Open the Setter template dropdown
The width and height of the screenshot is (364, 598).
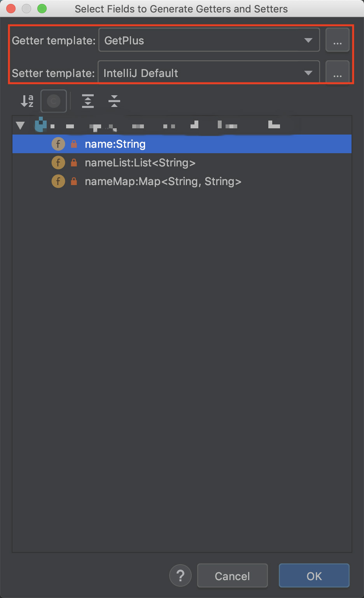tap(209, 72)
